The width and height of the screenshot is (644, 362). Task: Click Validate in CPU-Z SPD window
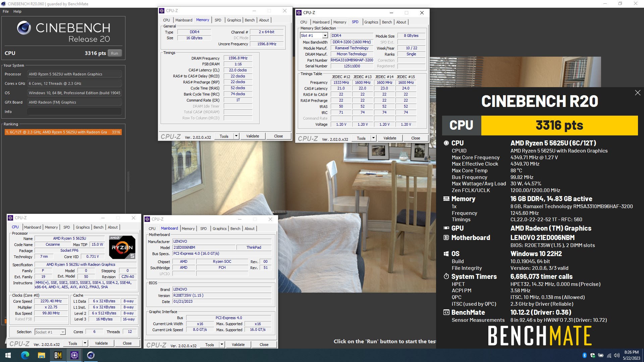pyautogui.click(x=390, y=138)
